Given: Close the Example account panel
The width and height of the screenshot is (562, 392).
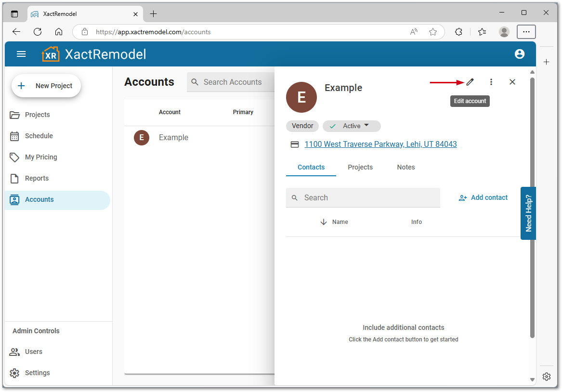Looking at the screenshot, I should pos(512,82).
